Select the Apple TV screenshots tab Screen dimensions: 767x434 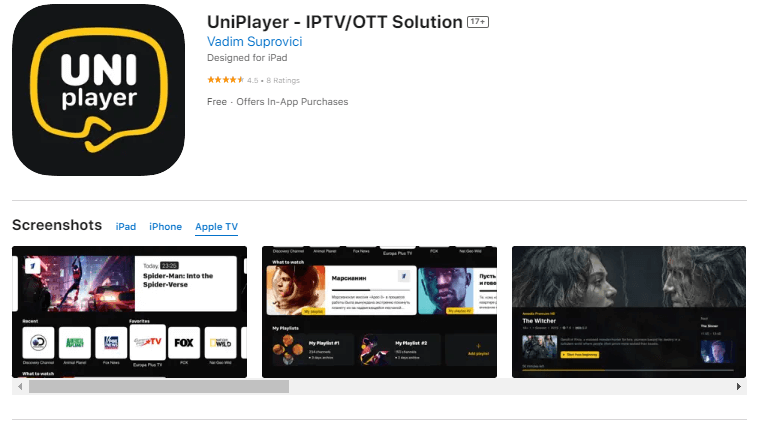(216, 227)
